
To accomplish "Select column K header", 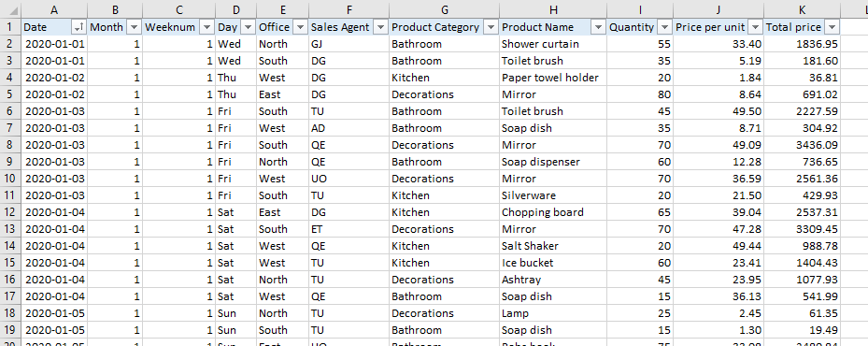I will 802,9.
